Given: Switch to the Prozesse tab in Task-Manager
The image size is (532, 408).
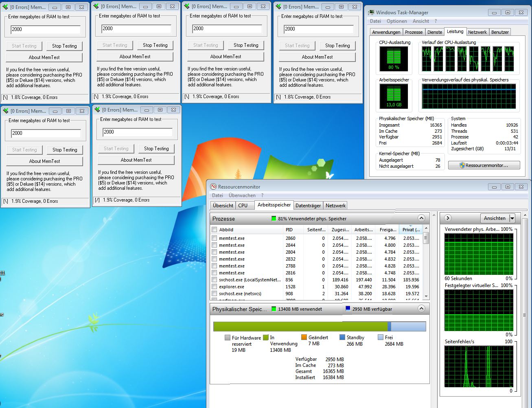Looking at the screenshot, I should (414, 32).
